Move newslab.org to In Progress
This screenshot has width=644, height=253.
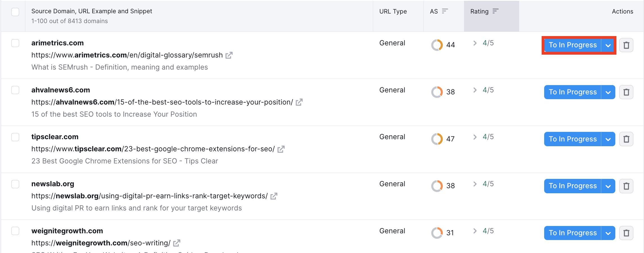573,186
